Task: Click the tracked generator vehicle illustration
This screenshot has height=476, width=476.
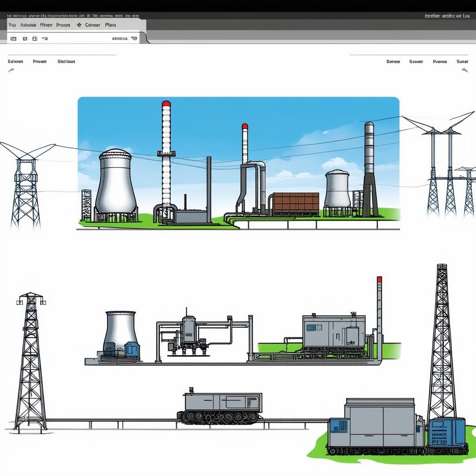Action: pyautogui.click(x=219, y=407)
